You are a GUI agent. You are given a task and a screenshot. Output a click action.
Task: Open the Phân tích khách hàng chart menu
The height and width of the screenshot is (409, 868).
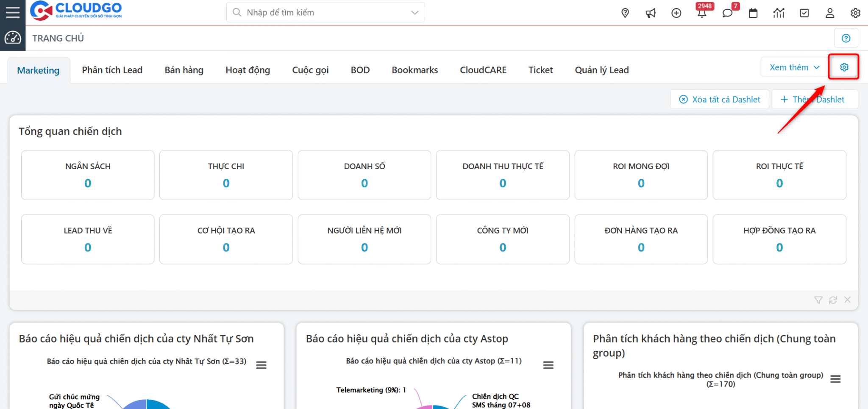[835, 379]
